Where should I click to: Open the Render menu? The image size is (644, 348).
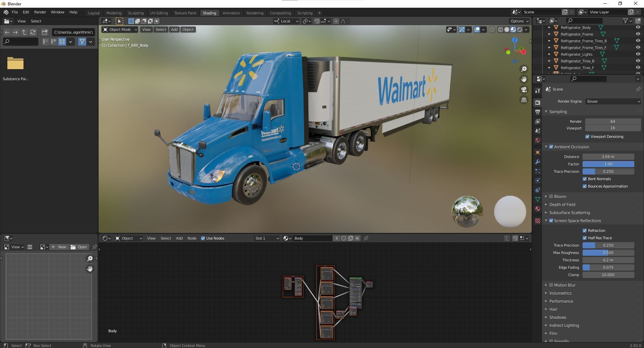tap(40, 12)
